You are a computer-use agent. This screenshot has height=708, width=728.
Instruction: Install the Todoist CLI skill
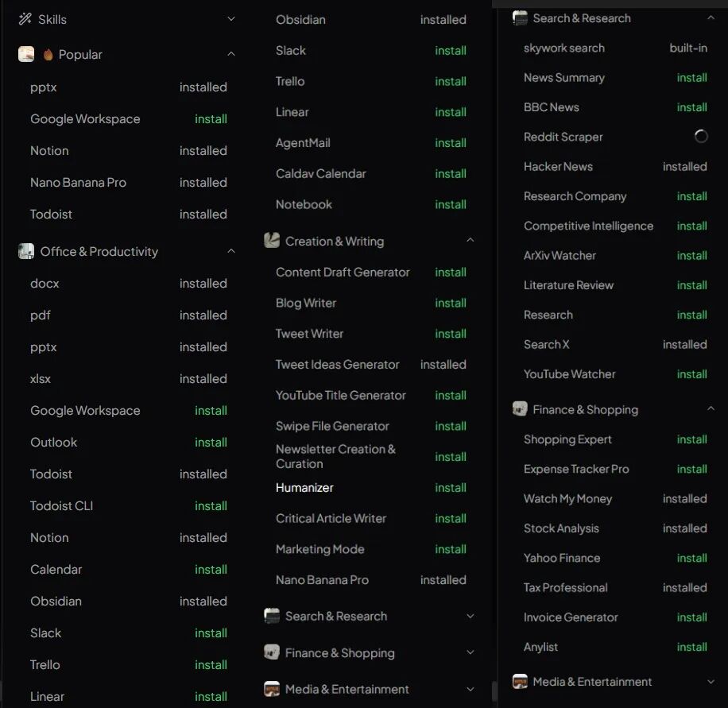(211, 506)
